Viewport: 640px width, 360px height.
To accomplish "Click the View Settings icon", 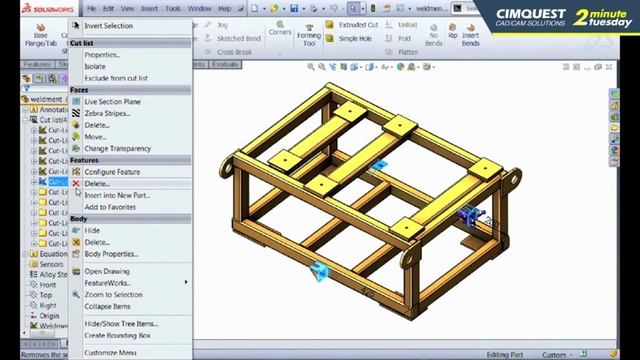I will [x=427, y=67].
